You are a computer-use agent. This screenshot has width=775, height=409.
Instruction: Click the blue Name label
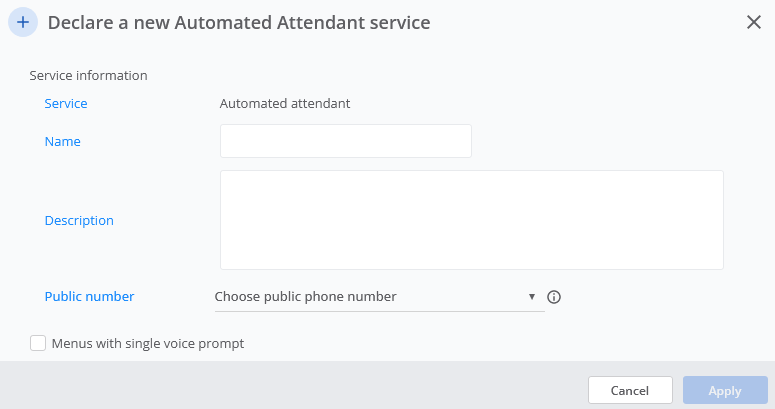(62, 141)
